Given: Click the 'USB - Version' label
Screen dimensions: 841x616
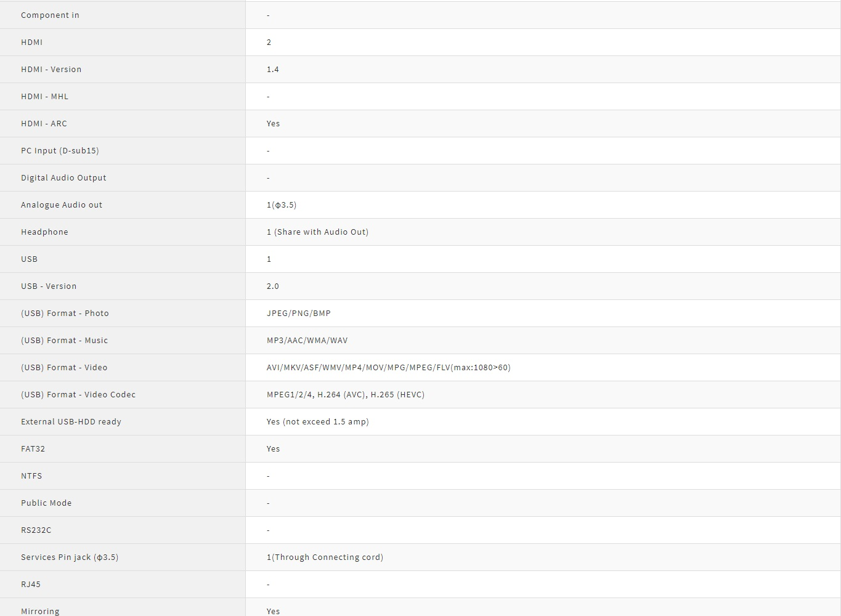Looking at the screenshot, I should point(49,286).
